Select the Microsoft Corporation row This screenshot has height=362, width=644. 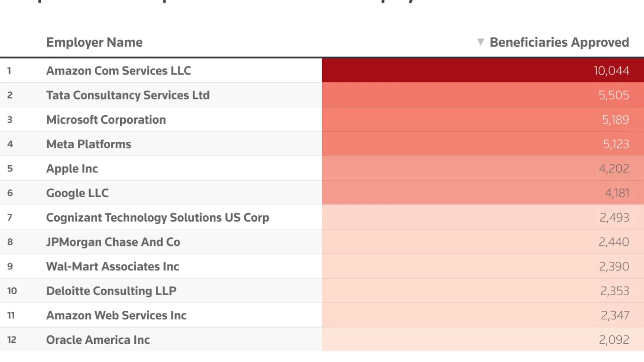pyautogui.click(x=106, y=120)
